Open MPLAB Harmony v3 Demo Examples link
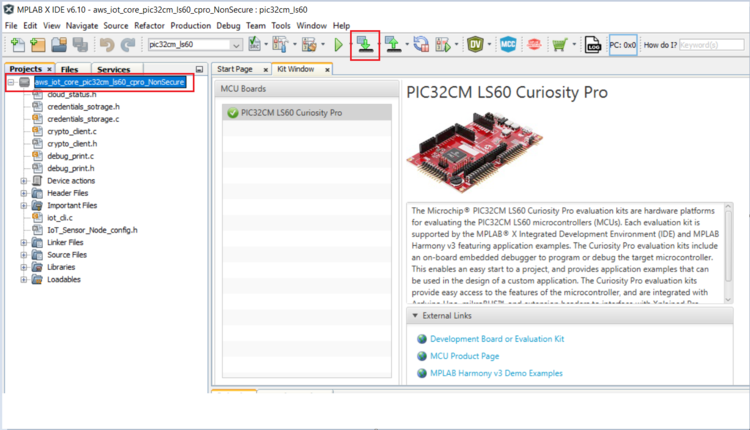Image resolution: width=750 pixels, height=430 pixels. coord(495,373)
